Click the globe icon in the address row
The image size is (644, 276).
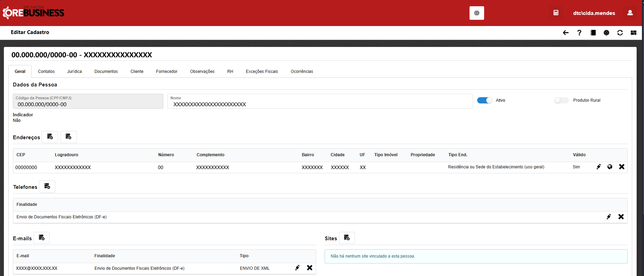[610, 167]
